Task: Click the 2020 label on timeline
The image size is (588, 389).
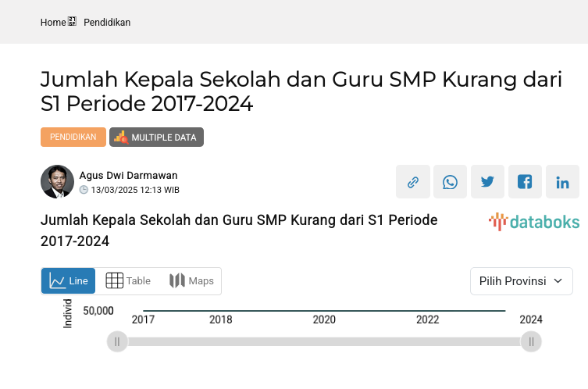Action: 324,319
